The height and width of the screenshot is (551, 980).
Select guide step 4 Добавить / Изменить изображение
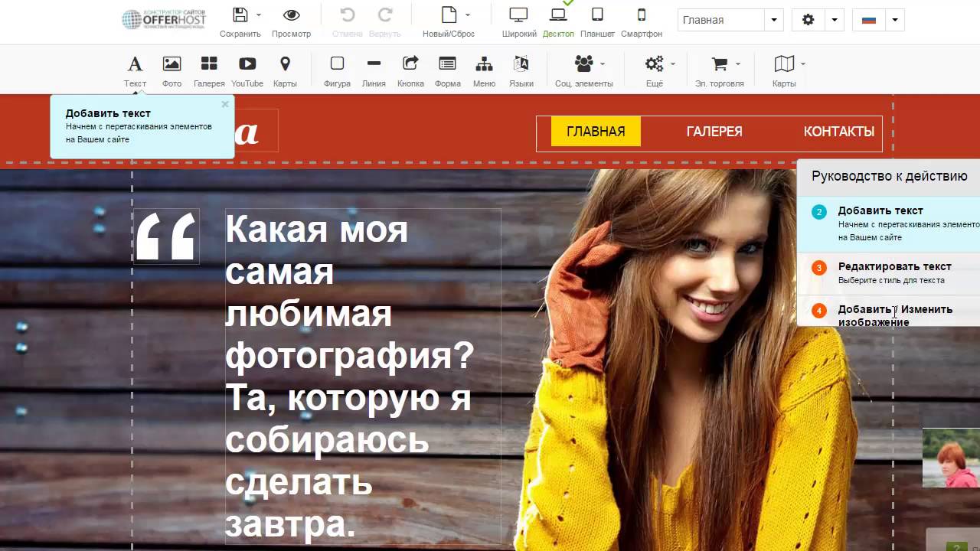point(889,311)
